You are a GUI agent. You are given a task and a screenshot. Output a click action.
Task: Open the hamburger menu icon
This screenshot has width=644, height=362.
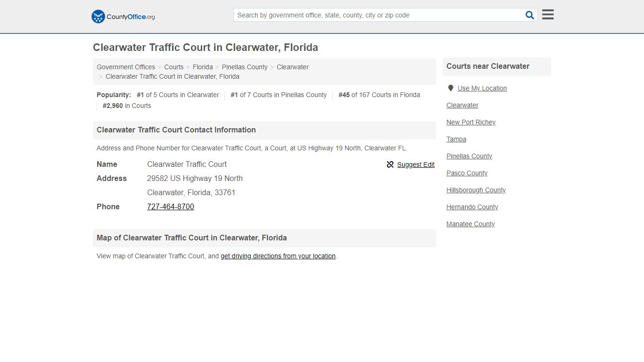548,15
